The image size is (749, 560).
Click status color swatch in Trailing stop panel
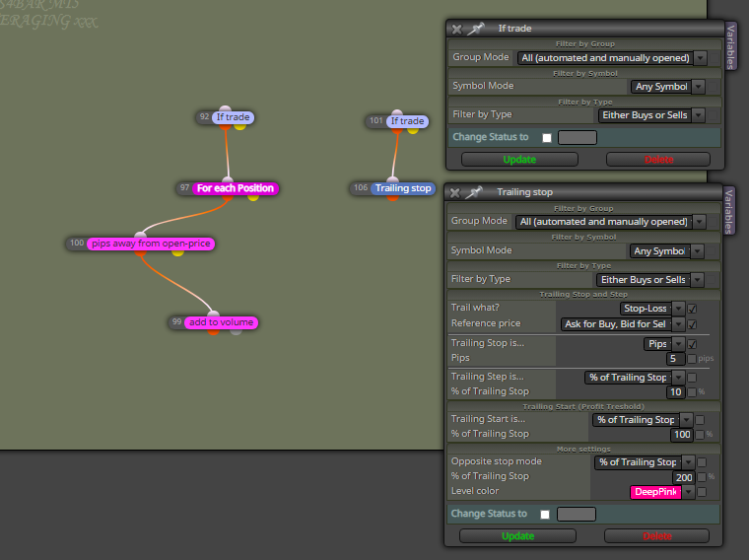click(577, 515)
